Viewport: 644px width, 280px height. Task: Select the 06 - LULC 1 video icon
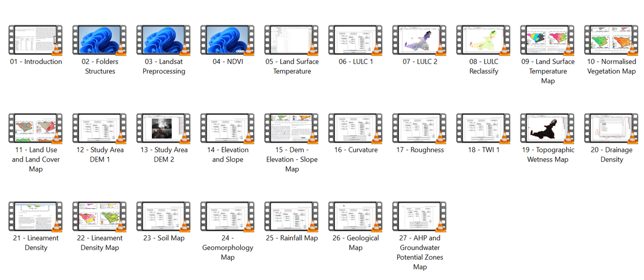pos(356,40)
